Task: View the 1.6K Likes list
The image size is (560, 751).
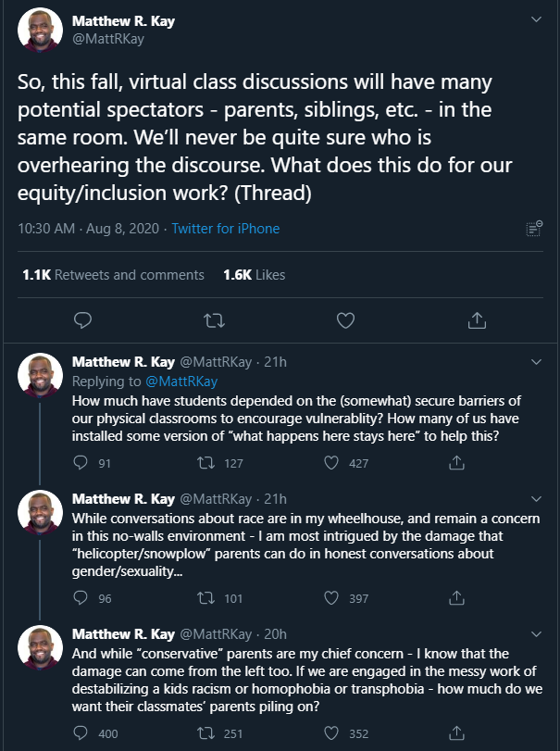Action: click(x=255, y=274)
